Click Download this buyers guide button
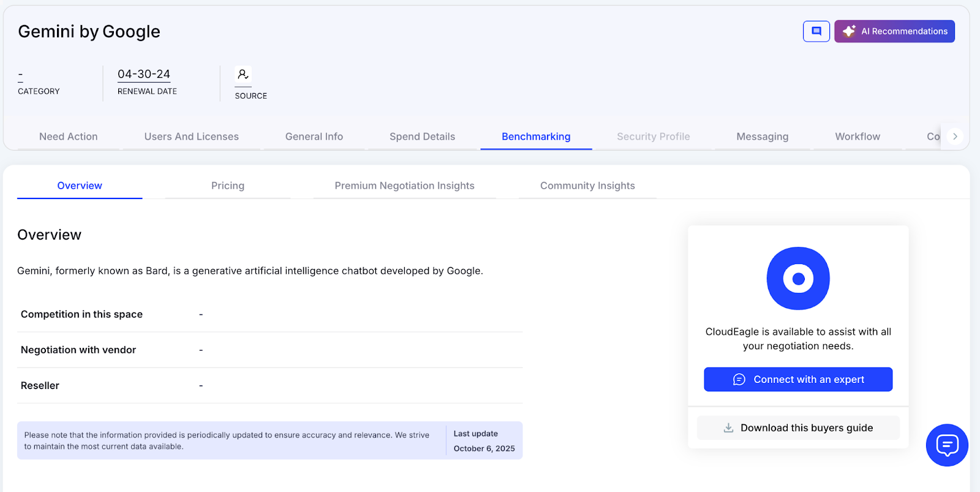This screenshot has width=980, height=492. click(x=798, y=428)
